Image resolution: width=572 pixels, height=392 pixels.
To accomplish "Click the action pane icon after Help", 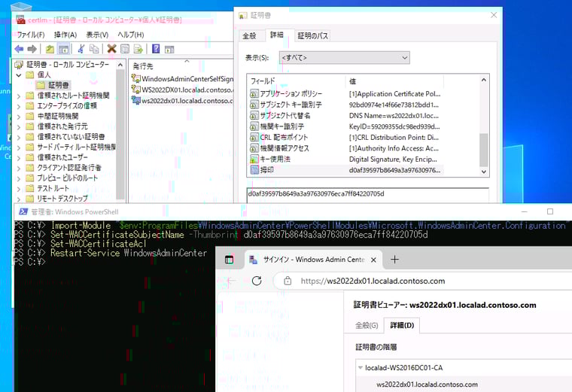I will pos(169,49).
